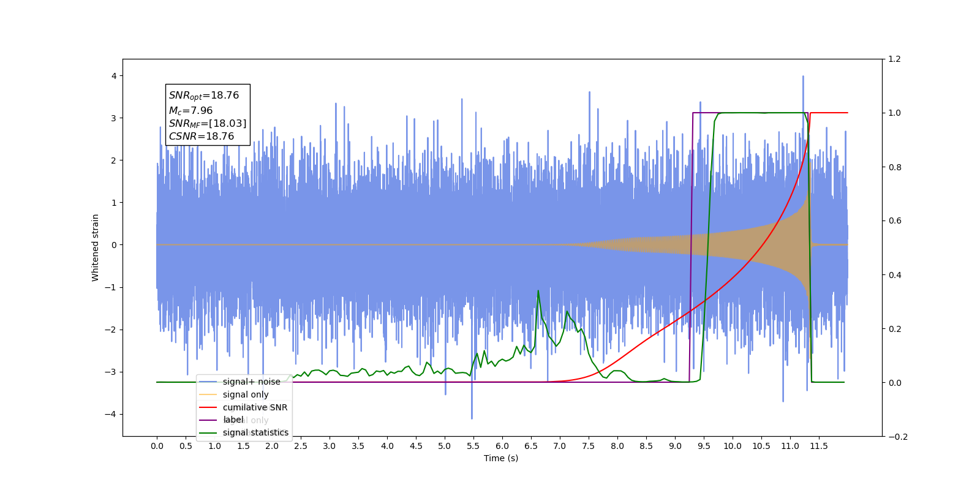Click the time-axis tick label 2.5
The width and height of the screenshot is (980, 490).
tap(301, 446)
